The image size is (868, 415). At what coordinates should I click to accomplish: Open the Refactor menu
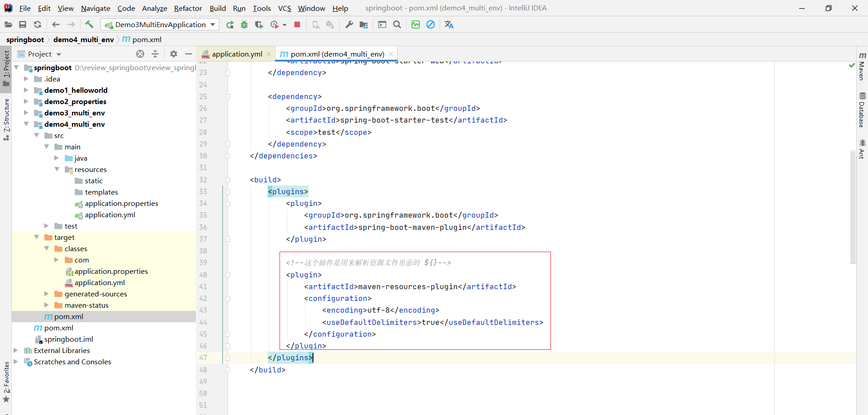188,8
